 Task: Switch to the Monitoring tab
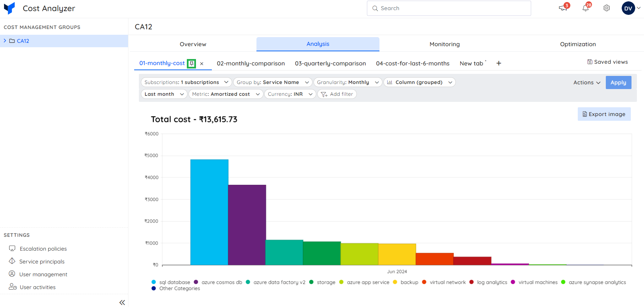pos(444,44)
